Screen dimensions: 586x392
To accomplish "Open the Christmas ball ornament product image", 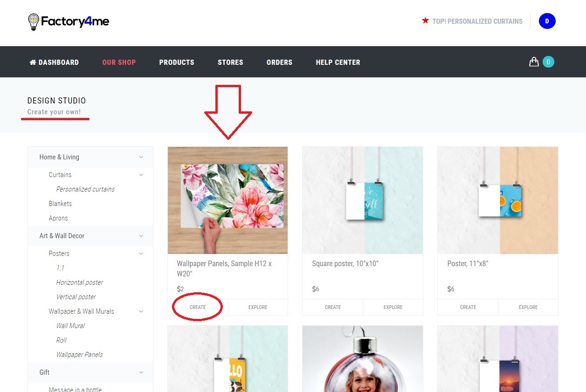I will point(363,359).
